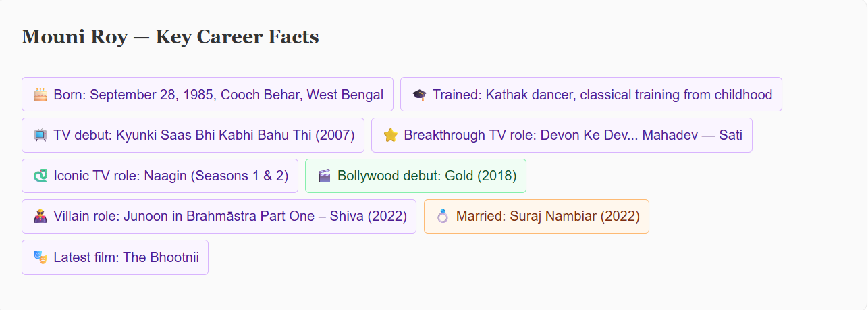Viewport: 868px width, 310px height.
Task: Click the theater masks icon
Action: click(x=40, y=257)
